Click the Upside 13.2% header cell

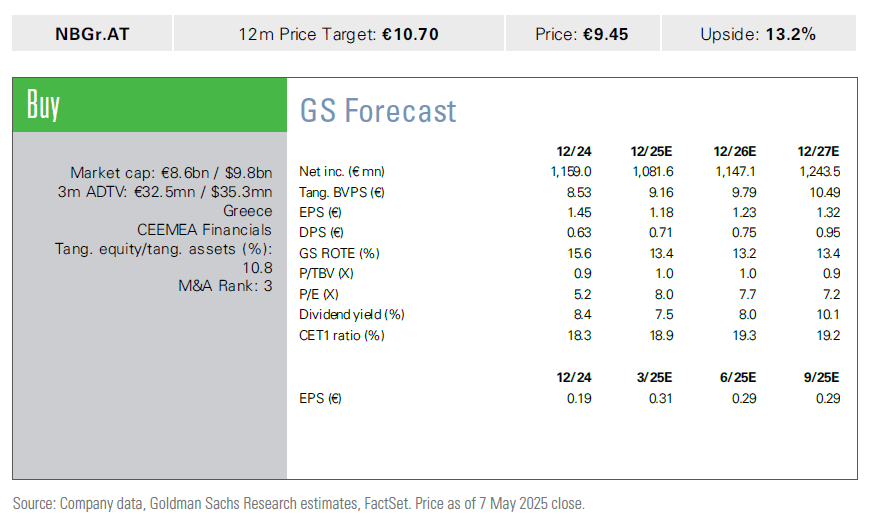(x=757, y=34)
